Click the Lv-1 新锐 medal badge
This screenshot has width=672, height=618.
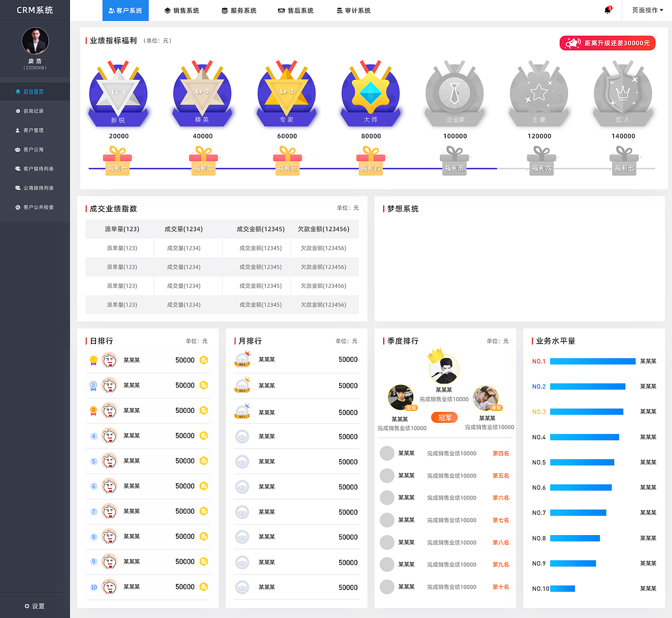118,94
